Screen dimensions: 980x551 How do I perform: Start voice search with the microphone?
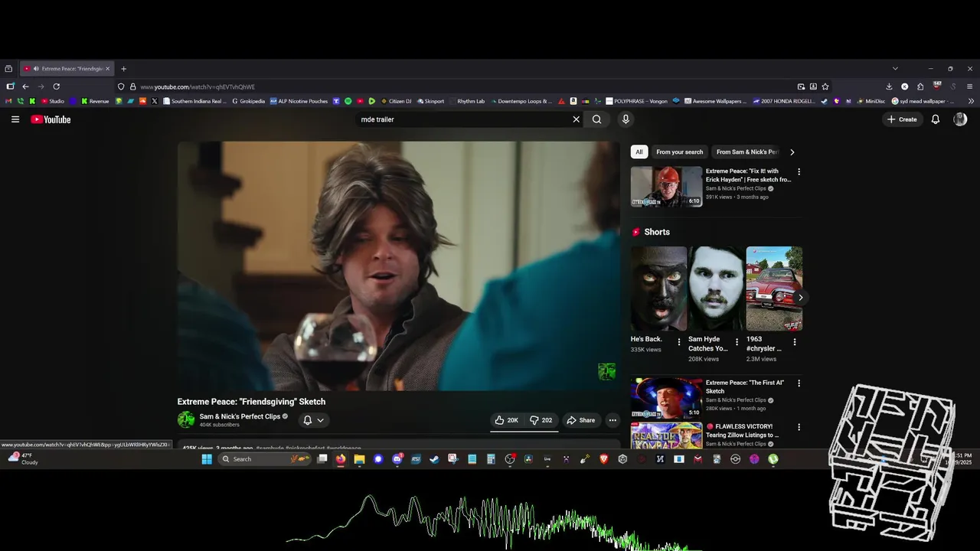coord(626,119)
